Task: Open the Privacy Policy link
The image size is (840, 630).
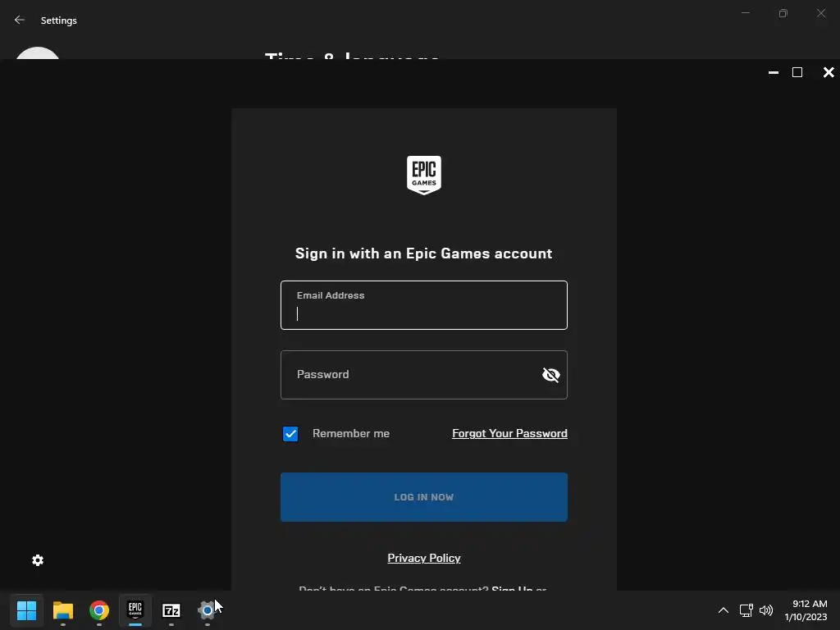Action: [424, 558]
